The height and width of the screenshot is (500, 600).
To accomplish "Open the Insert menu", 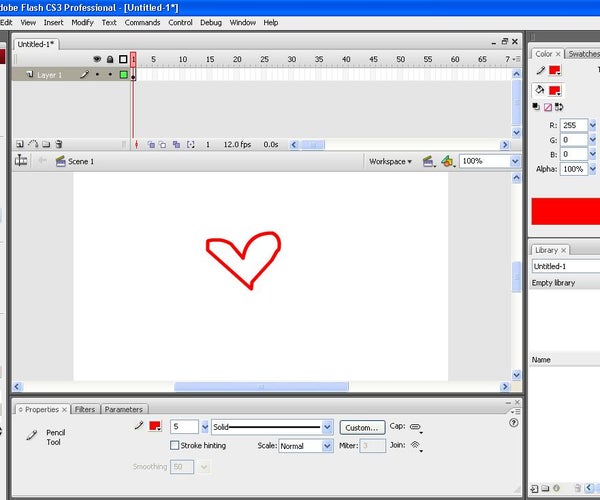I will (x=54, y=23).
